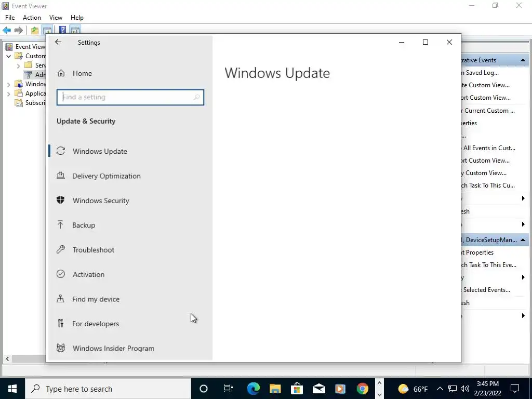
Task: Launch Microsoft Edge from taskbar
Action: [x=253, y=389]
